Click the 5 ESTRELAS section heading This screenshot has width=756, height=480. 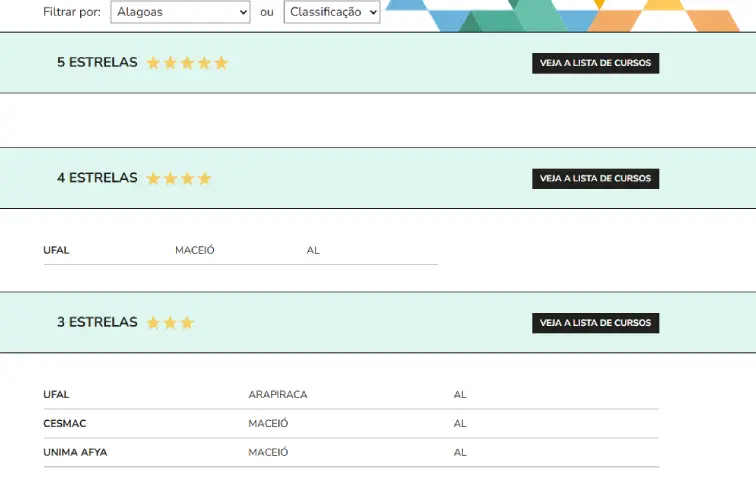pyautogui.click(x=97, y=62)
